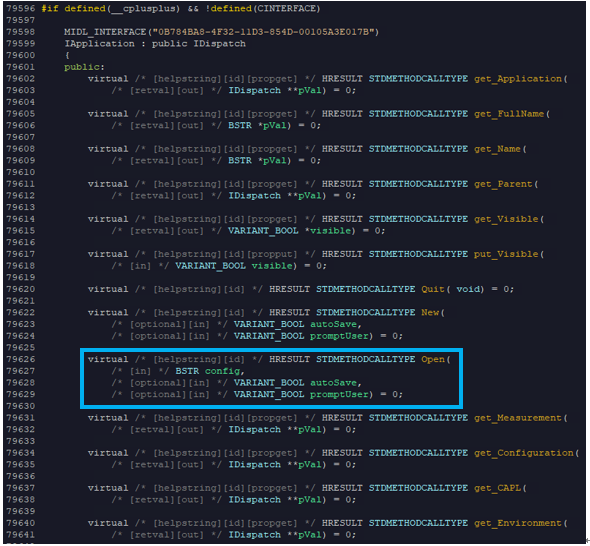Click the Quit method name
590x546 pixels.
433,289
